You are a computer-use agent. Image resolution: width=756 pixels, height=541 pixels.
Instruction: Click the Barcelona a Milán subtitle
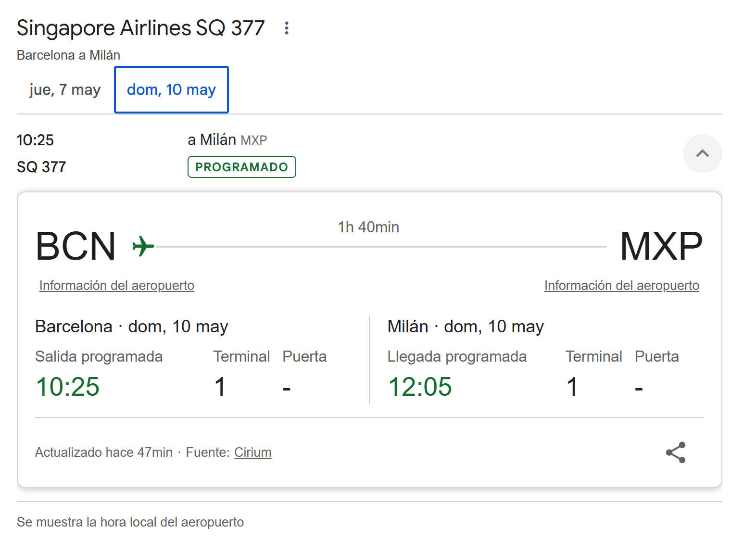68,55
